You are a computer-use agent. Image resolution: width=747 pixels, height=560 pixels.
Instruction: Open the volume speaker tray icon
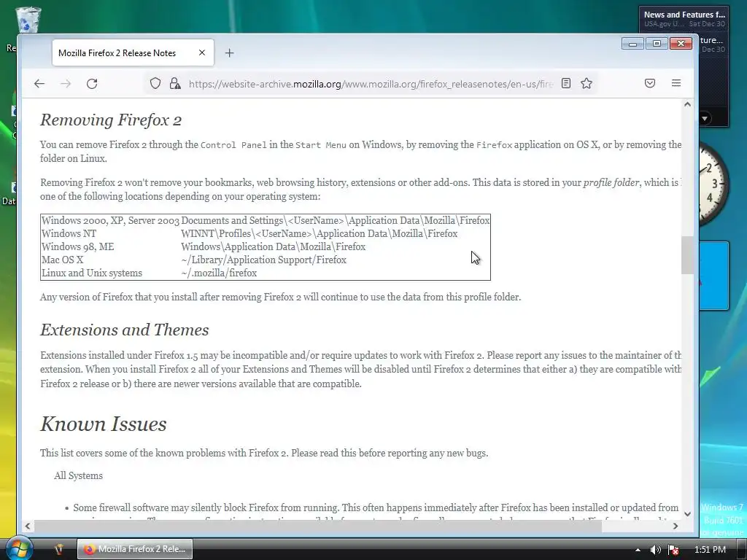656,550
